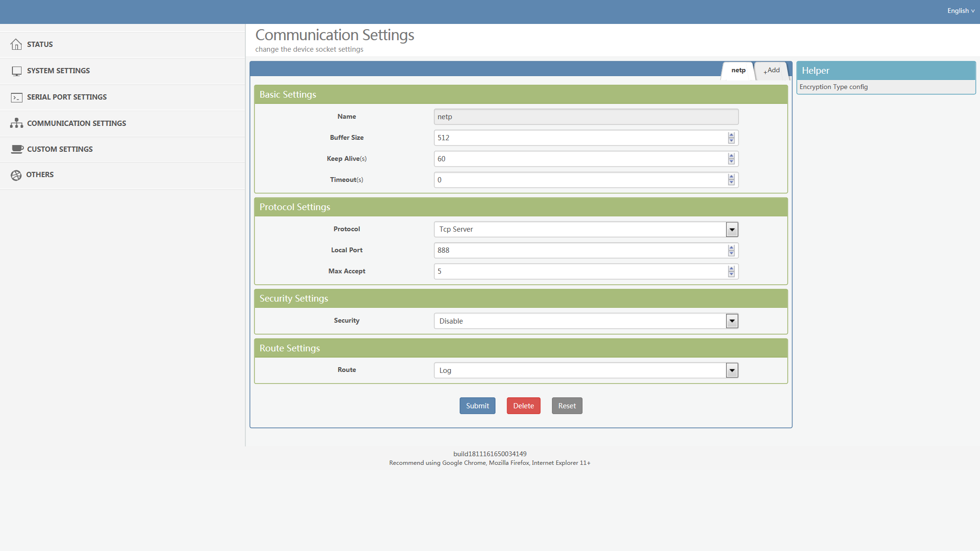Image resolution: width=980 pixels, height=551 pixels.
Task: Click the Buffer Size input field
Action: tap(586, 138)
